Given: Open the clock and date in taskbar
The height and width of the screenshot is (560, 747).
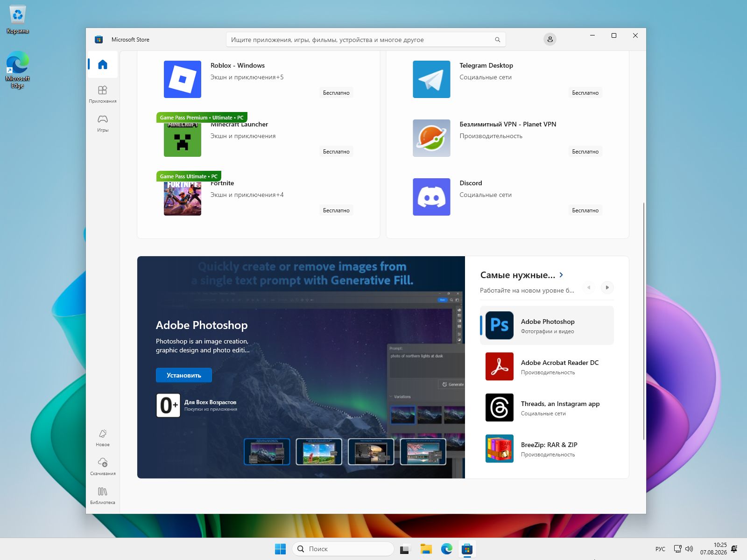Looking at the screenshot, I should pos(713,549).
